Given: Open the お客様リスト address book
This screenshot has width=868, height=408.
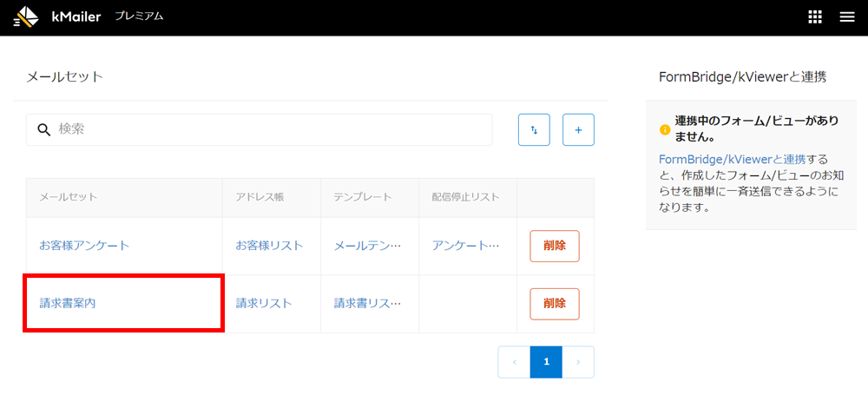Looking at the screenshot, I should tap(269, 246).
